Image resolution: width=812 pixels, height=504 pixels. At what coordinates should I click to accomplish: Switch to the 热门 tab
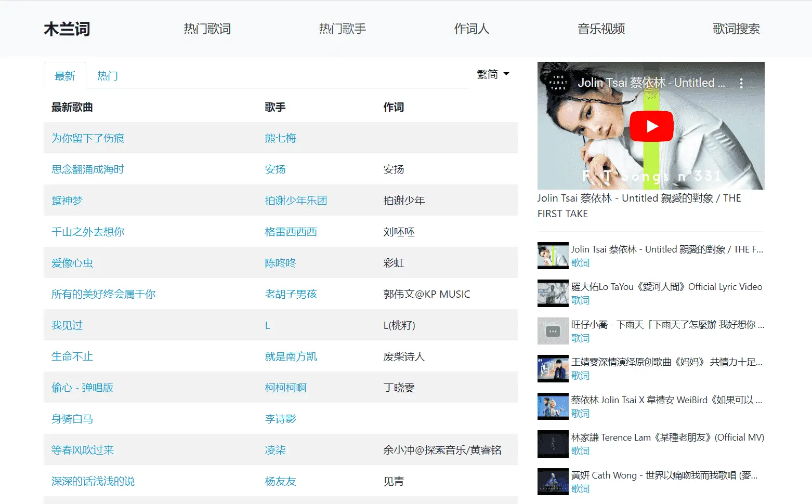106,75
